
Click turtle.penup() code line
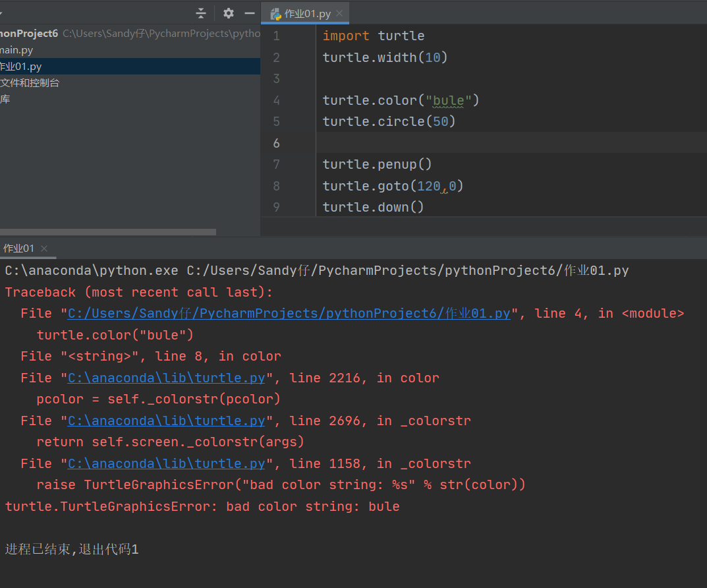(377, 164)
